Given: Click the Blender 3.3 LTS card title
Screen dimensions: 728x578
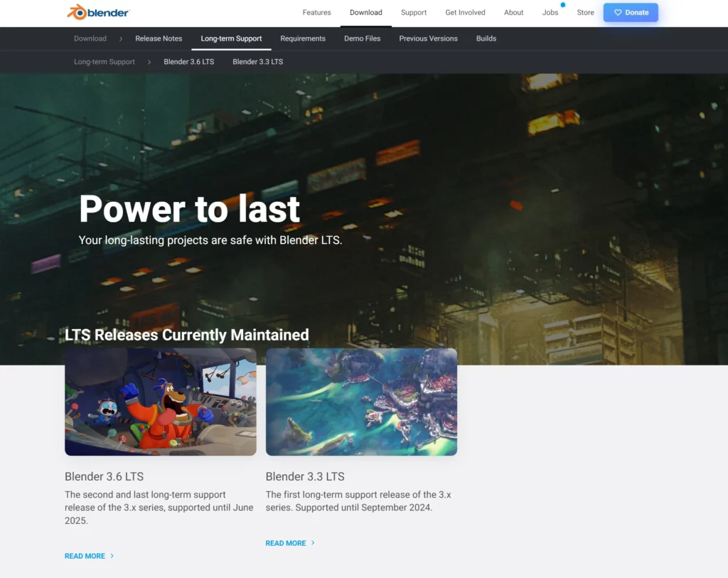Looking at the screenshot, I should click(305, 477).
